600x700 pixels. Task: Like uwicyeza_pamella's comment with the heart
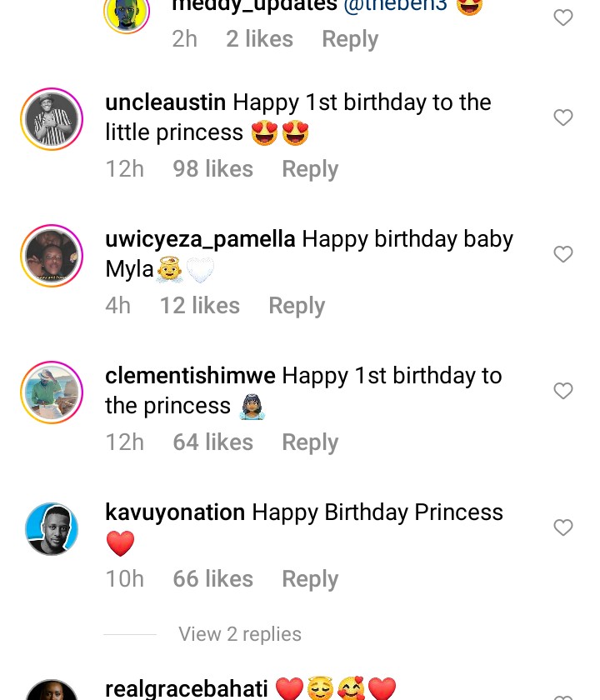(x=563, y=254)
